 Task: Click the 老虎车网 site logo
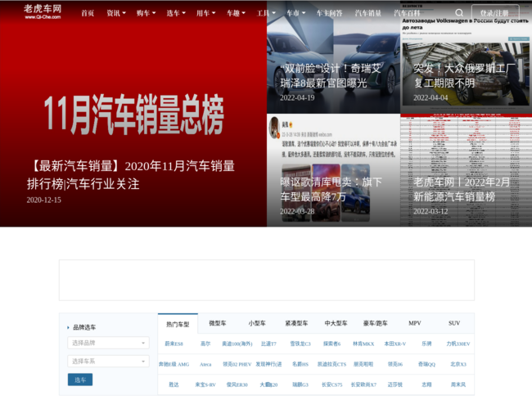point(42,11)
